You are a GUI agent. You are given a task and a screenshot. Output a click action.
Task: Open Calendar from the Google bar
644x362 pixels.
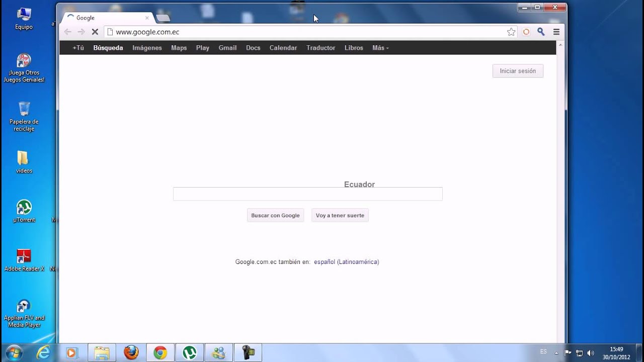click(283, 48)
